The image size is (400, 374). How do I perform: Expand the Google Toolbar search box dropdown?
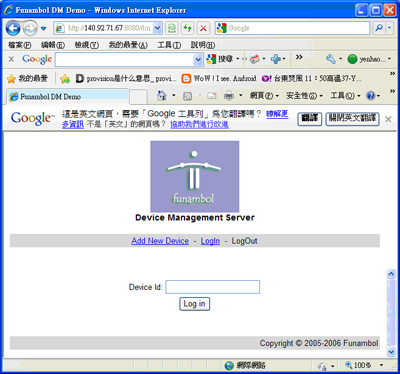click(x=198, y=60)
